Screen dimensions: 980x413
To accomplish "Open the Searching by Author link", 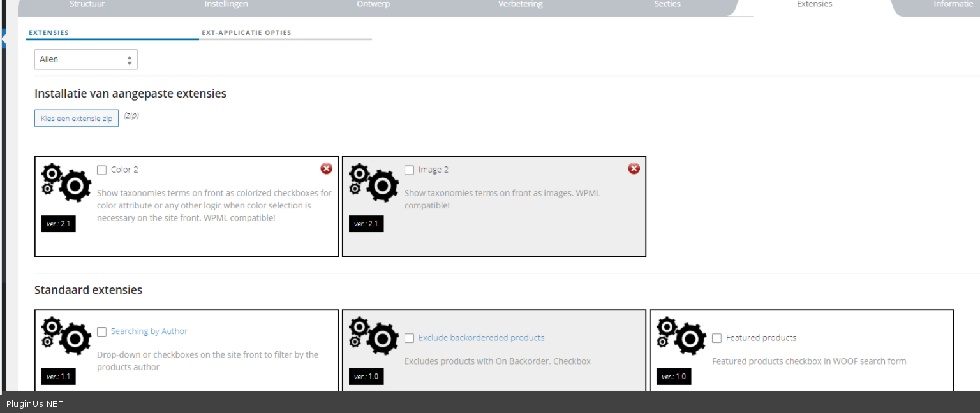I will 149,331.
